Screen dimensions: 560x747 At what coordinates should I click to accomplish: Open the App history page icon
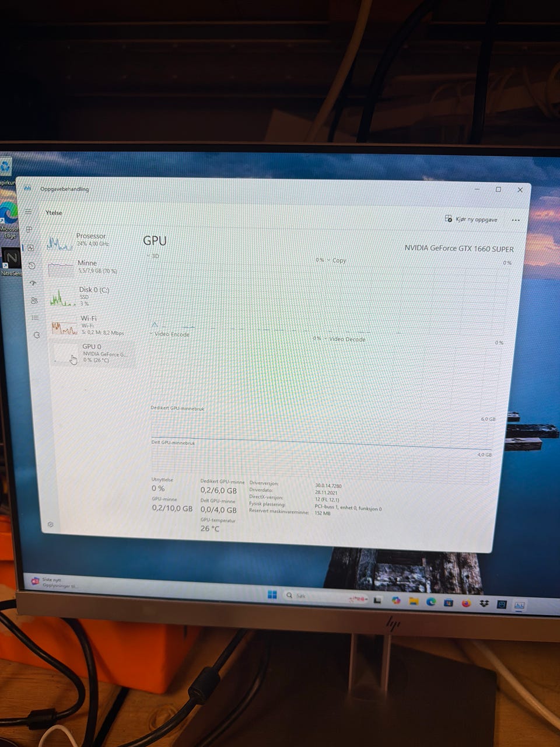[x=32, y=266]
